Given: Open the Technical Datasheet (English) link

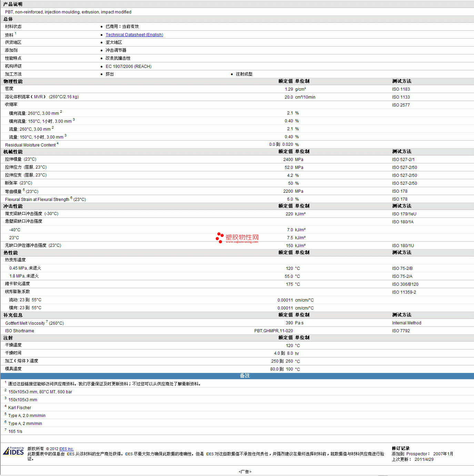Looking at the screenshot, I should coord(134,35).
